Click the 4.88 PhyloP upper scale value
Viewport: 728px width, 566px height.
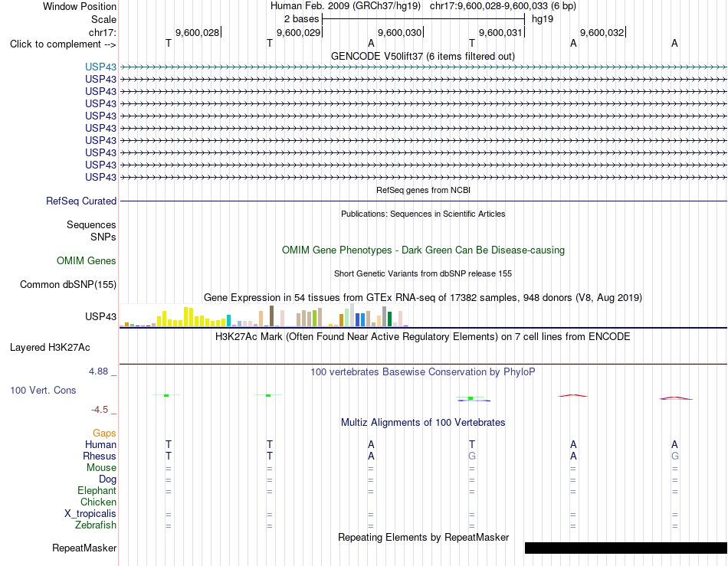[x=98, y=371]
